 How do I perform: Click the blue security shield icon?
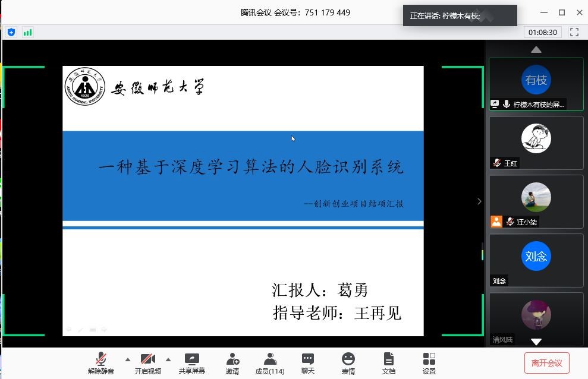(11, 32)
